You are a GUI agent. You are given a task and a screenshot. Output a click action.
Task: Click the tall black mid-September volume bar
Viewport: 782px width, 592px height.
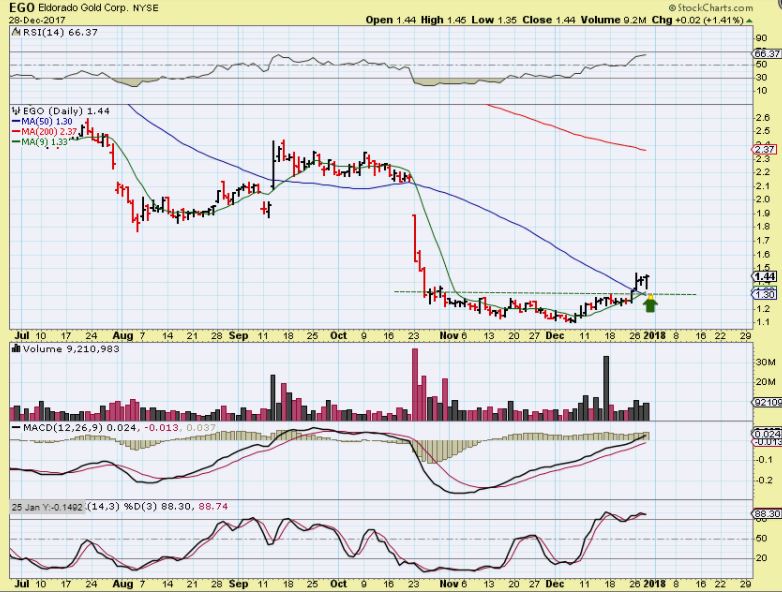pos(273,397)
